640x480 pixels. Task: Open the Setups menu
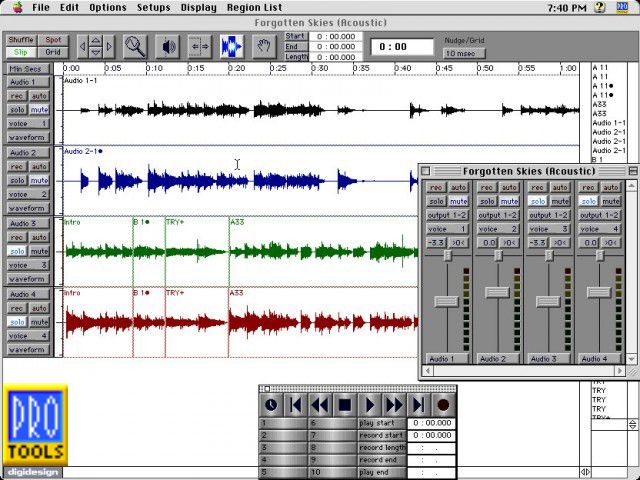153,7
